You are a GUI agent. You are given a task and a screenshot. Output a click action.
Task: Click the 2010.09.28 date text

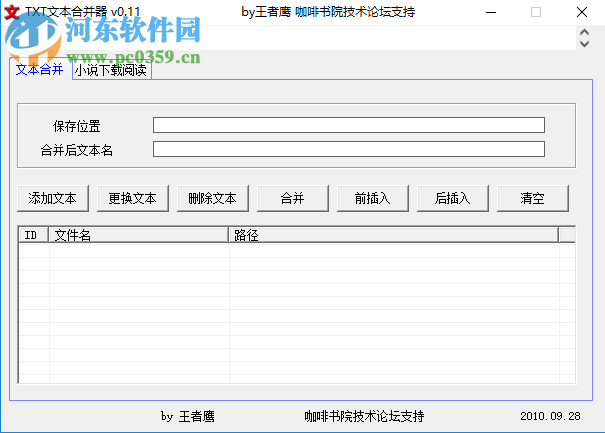(550, 416)
